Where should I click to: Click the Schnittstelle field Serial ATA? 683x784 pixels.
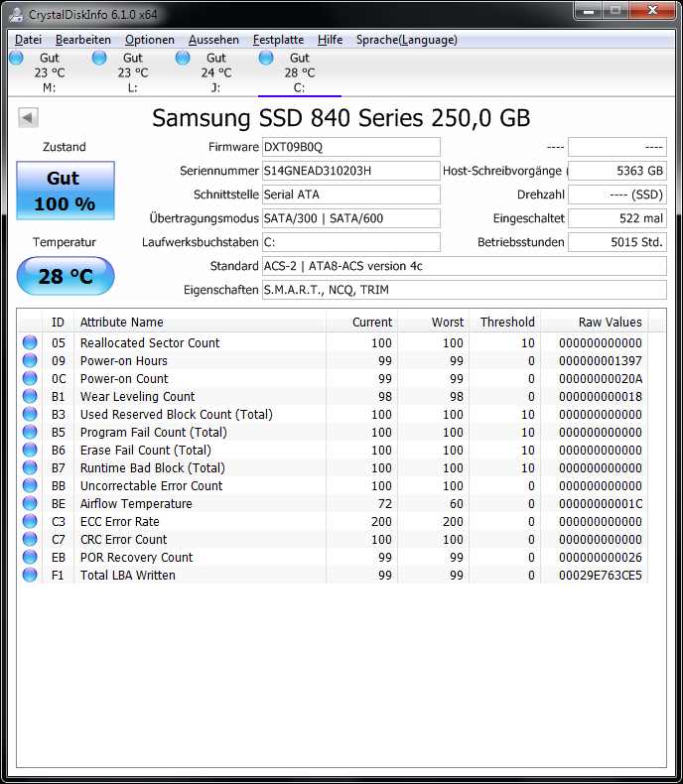(351, 195)
